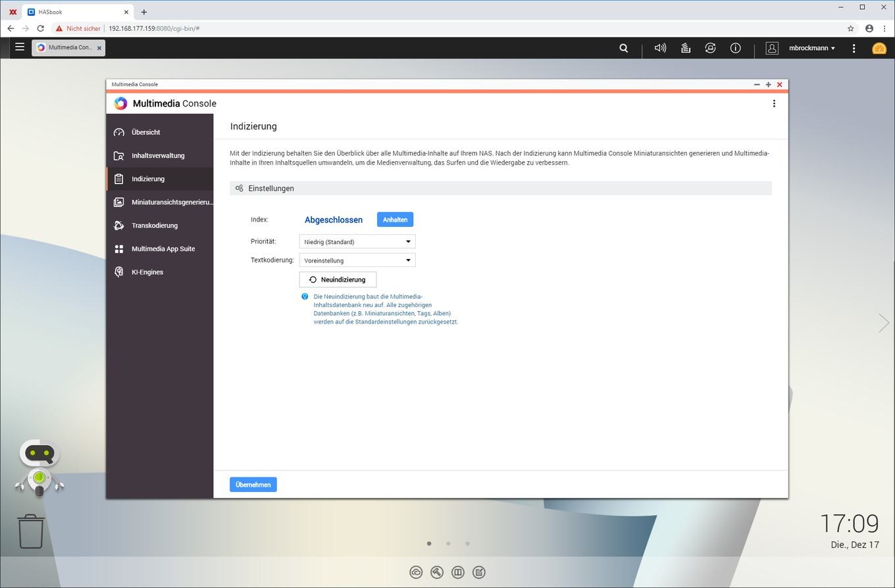Click the Neuindizierung button
Screen dimensions: 895x588
pos(338,280)
